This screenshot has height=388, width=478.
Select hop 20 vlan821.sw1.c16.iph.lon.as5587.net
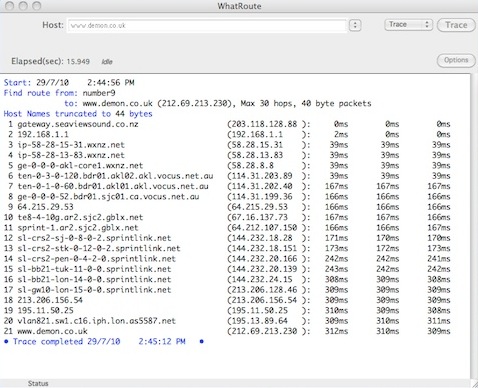(96, 321)
